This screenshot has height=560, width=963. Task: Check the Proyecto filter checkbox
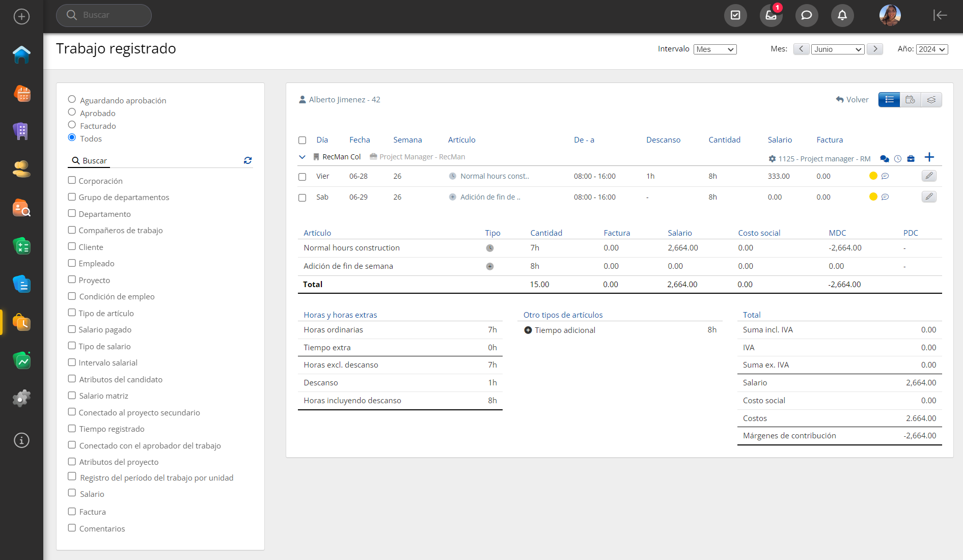[x=72, y=279]
